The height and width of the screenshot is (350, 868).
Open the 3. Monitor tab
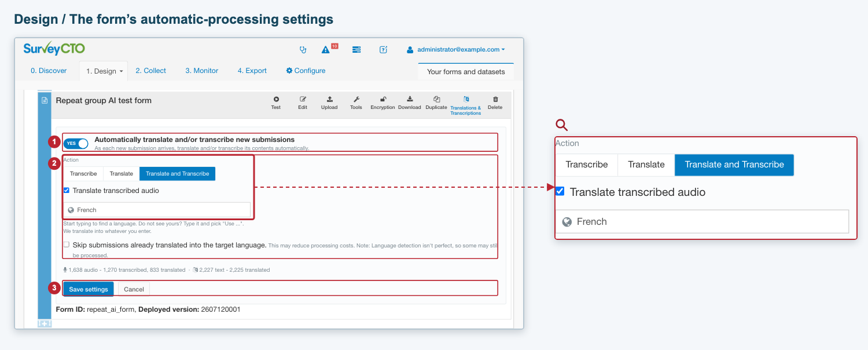202,71
